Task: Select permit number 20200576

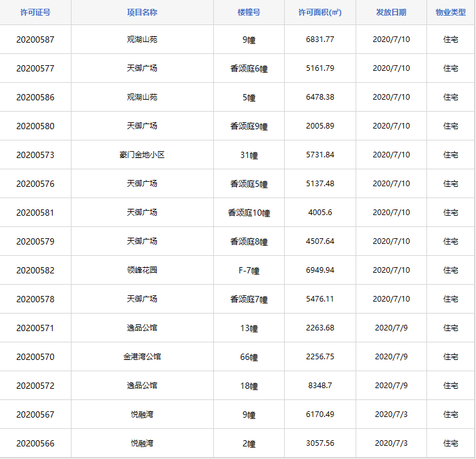Action: click(35, 184)
